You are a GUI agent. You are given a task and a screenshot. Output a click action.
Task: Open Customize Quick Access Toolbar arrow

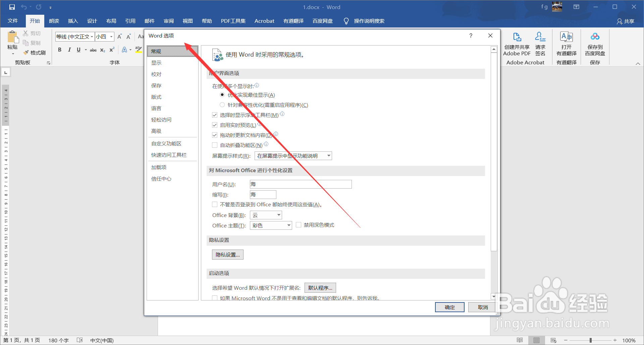50,7
